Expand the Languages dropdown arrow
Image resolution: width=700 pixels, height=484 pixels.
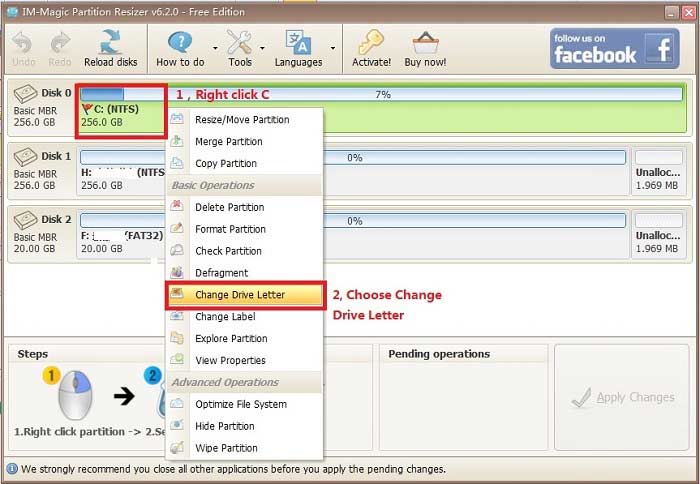click(x=333, y=48)
